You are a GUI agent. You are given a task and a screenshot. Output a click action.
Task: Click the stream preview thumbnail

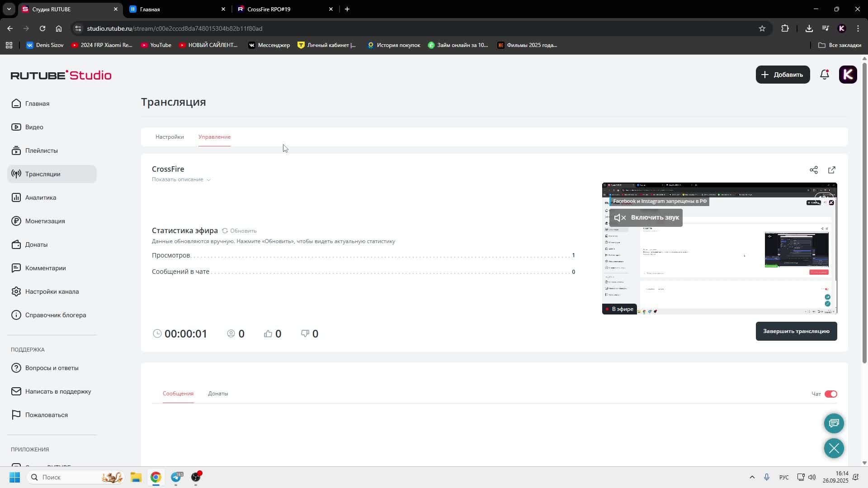tap(719, 262)
